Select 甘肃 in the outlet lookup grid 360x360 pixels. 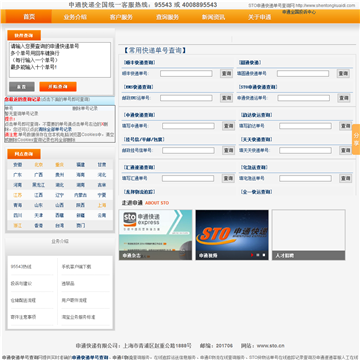(102, 165)
